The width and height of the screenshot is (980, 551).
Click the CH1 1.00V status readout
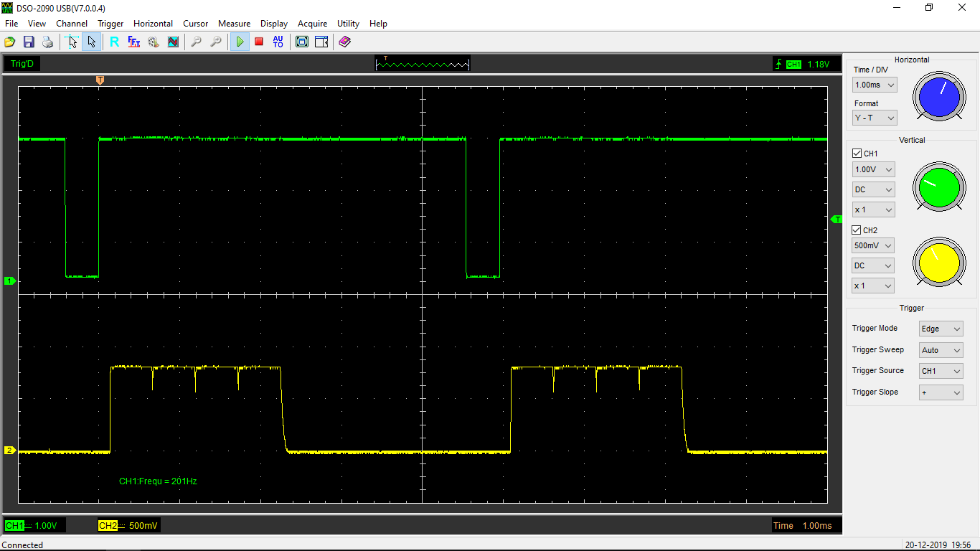[x=34, y=525]
